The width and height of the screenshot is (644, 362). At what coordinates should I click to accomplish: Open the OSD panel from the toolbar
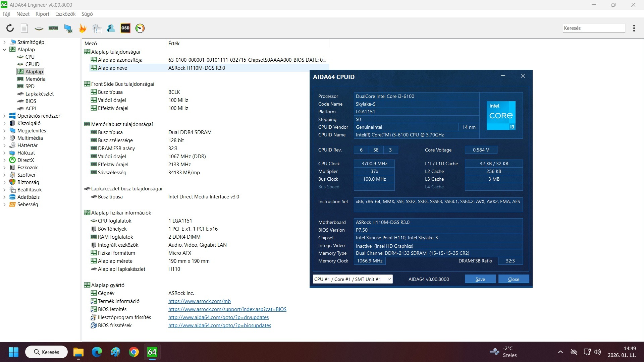[125, 28]
